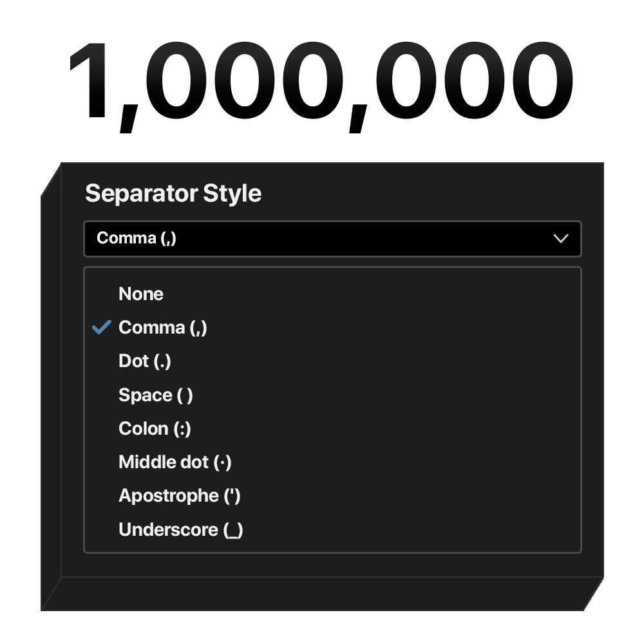644x644 pixels.
Task: Click the blue checkmark beside Comma
Action: 101,328
